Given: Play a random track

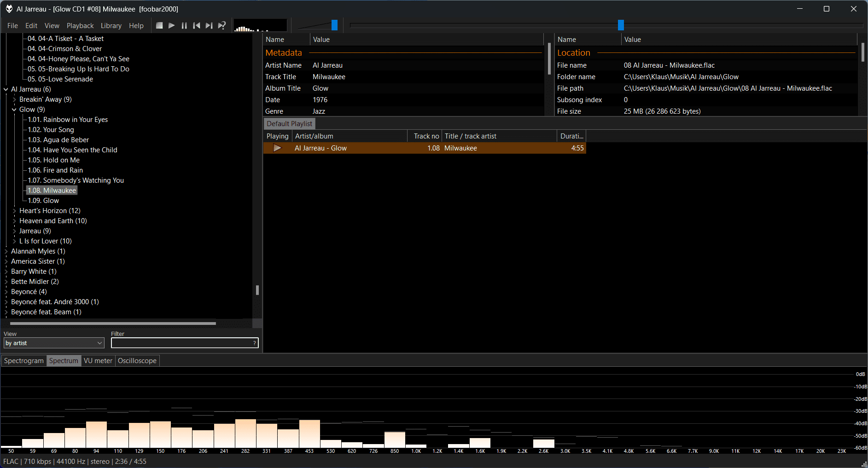Looking at the screenshot, I should [x=222, y=26].
